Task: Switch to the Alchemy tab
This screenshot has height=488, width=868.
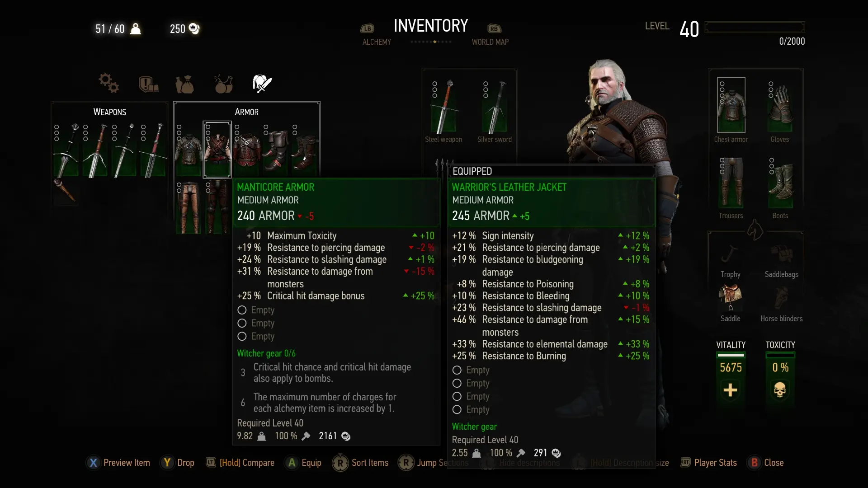Action: point(376,42)
